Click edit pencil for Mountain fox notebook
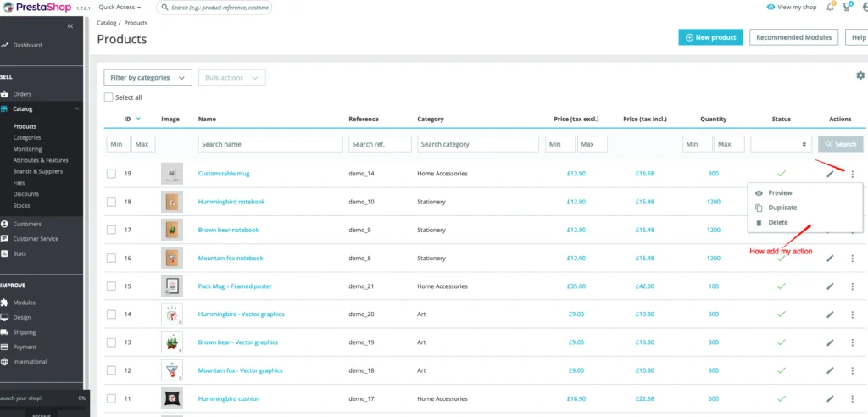The width and height of the screenshot is (868, 417). (831, 259)
